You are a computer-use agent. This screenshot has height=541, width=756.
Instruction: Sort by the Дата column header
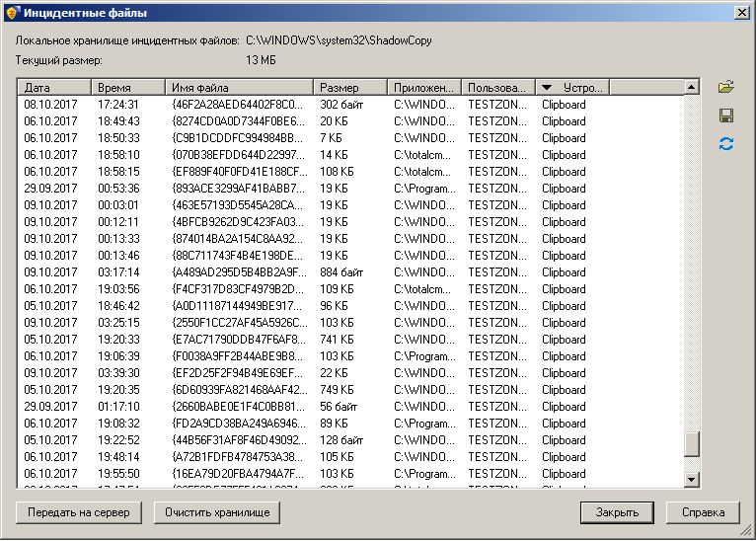54,88
